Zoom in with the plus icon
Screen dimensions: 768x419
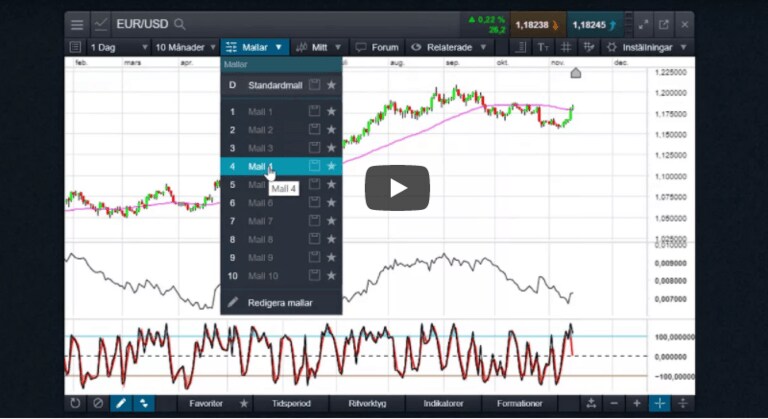coord(637,403)
